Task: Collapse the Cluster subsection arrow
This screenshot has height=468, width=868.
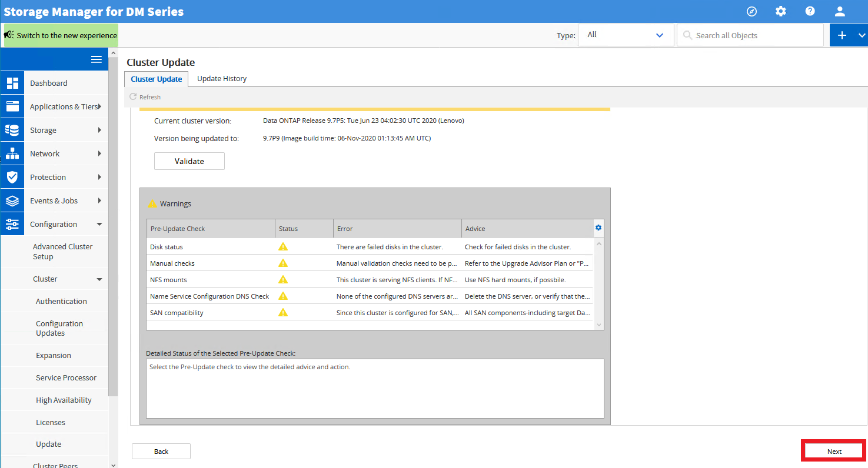Action: pos(99,279)
